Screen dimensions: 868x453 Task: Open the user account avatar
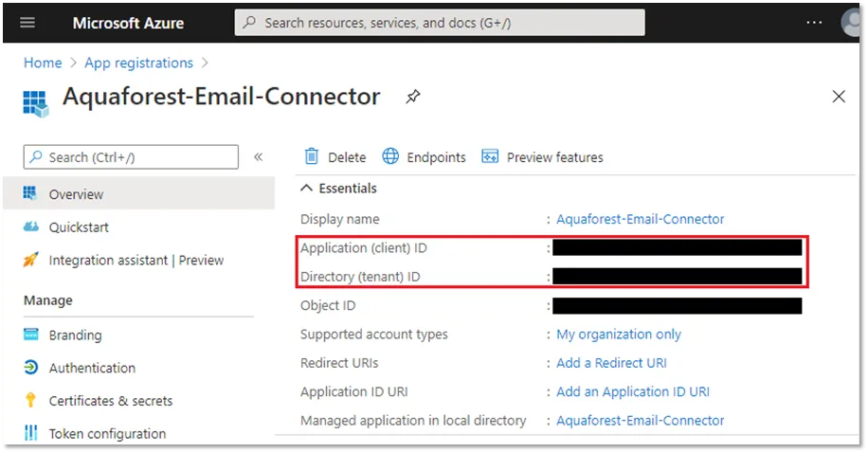click(853, 23)
